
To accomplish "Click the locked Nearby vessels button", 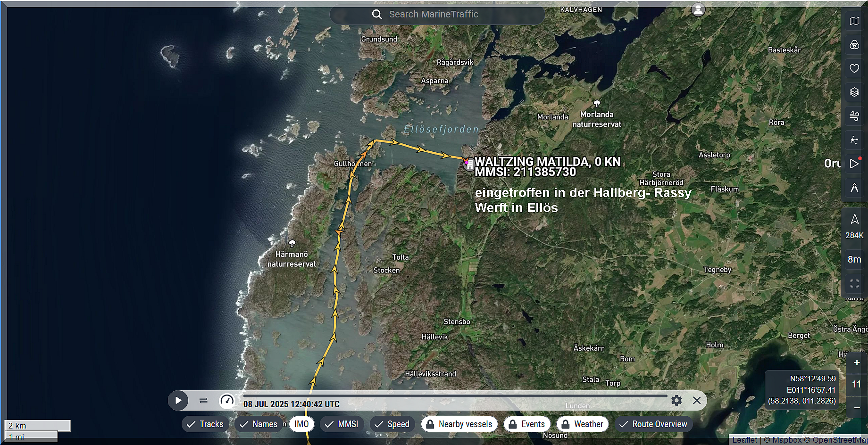I will 459,424.
